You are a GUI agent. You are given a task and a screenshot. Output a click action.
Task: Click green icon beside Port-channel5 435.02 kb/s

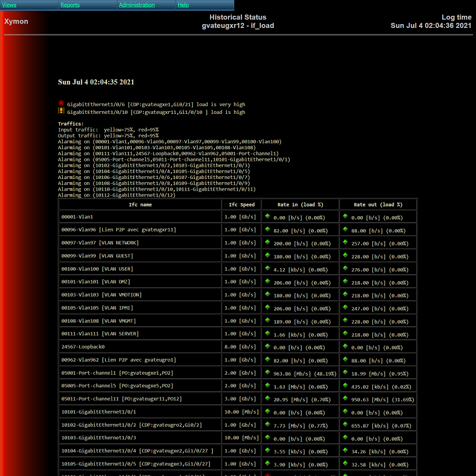pyautogui.click(x=345, y=385)
